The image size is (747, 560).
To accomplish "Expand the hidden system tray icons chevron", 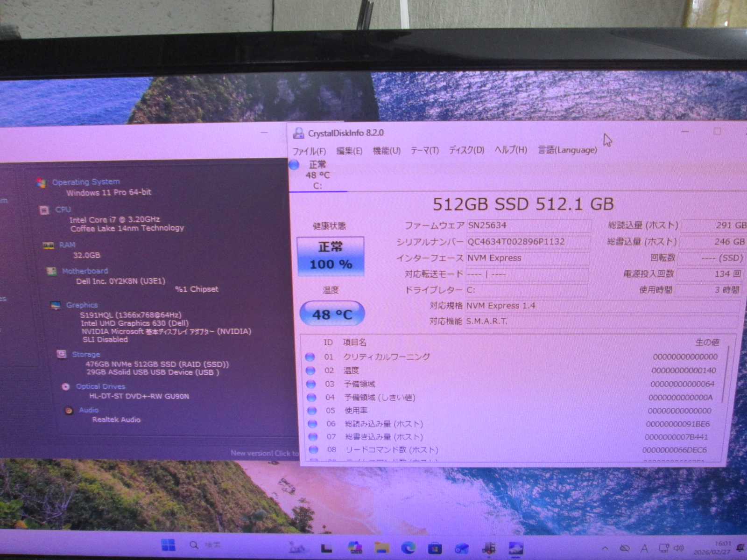I will (x=605, y=548).
